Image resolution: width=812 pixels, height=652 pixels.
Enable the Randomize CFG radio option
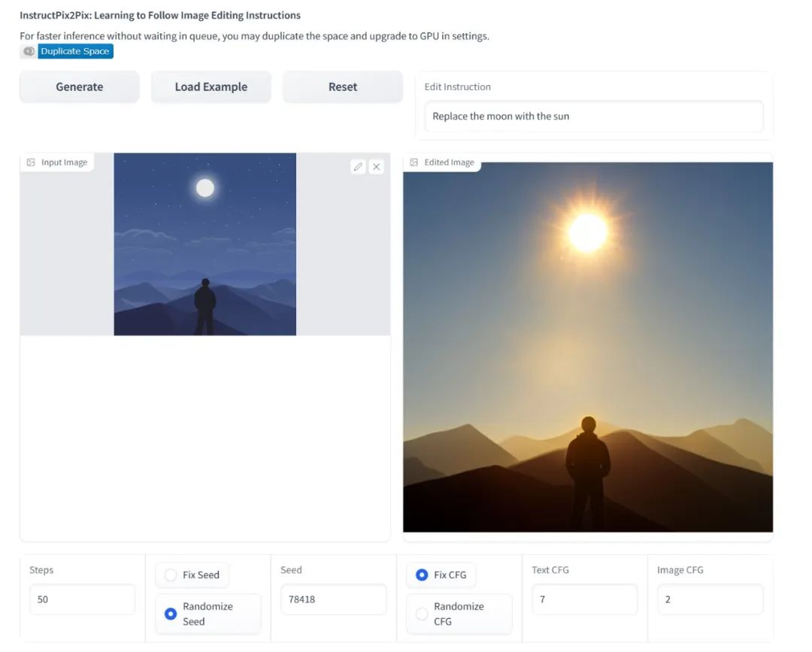click(422, 614)
